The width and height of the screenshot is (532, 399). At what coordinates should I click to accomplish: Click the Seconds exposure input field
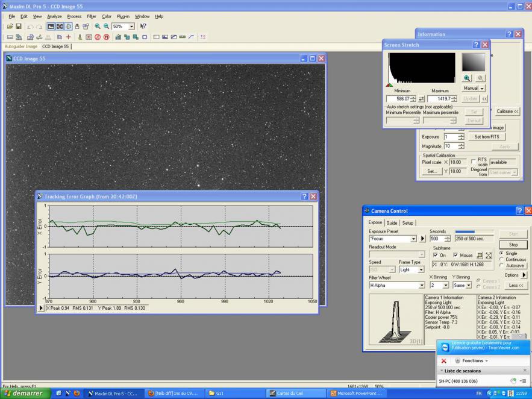pyautogui.click(x=437, y=239)
